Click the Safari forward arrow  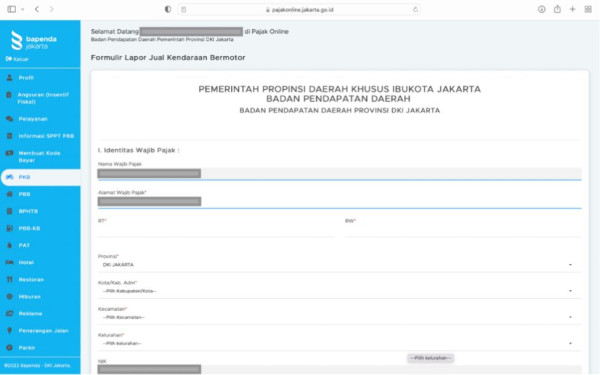52,9
